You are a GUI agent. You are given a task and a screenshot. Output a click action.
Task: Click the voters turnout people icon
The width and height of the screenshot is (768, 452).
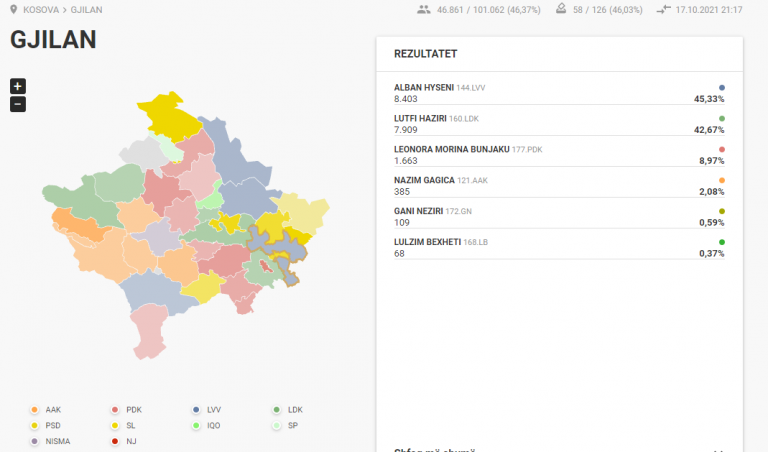point(424,9)
